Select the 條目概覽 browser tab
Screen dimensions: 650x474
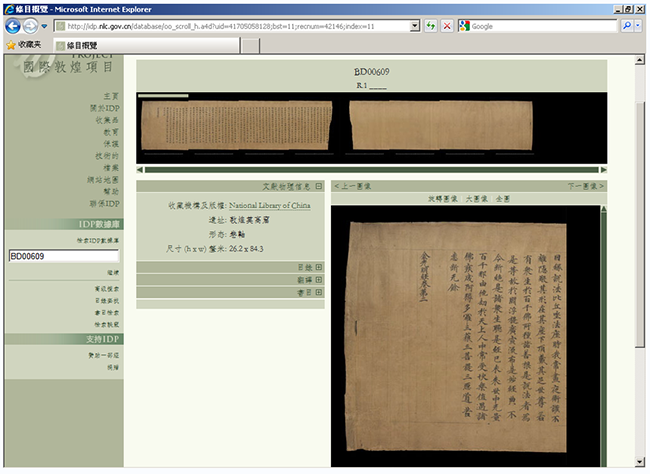click(147, 45)
